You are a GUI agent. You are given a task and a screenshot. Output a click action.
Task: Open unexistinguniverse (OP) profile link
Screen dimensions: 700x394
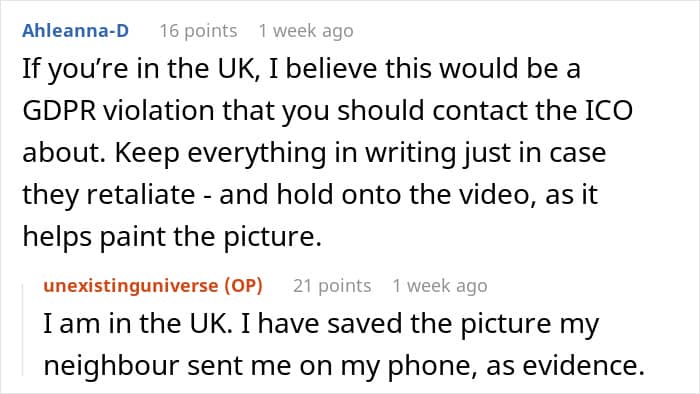(x=153, y=286)
